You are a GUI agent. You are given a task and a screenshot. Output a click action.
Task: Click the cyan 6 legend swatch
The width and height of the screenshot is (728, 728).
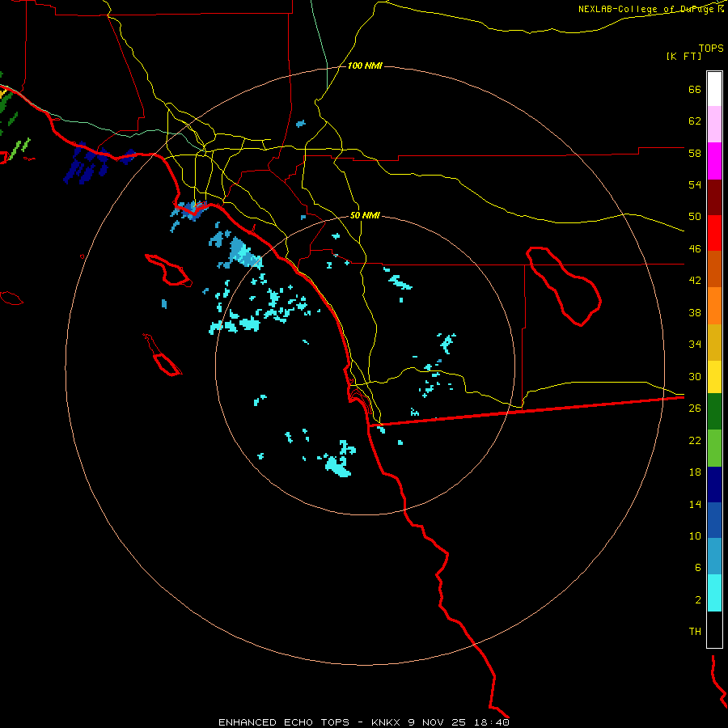tap(714, 593)
